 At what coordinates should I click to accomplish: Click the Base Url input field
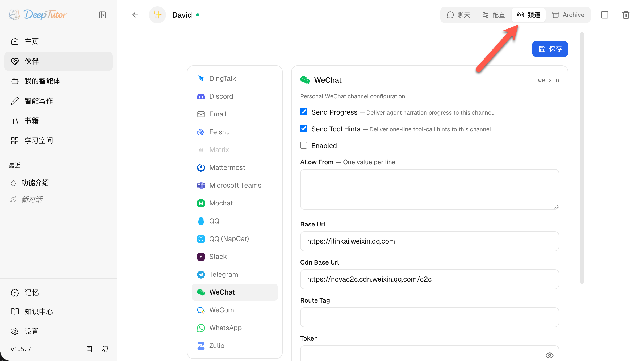click(429, 241)
